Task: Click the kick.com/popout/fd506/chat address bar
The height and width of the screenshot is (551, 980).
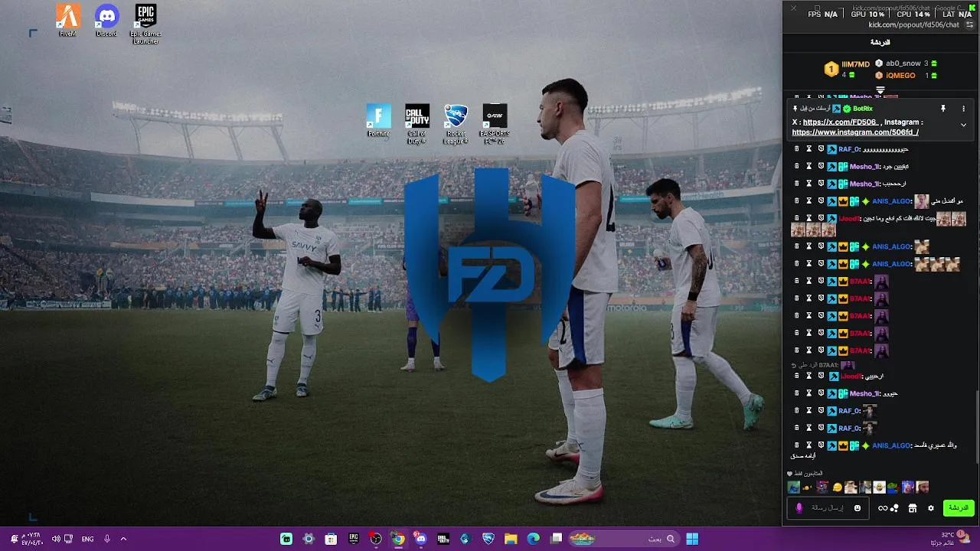Action: (913, 24)
